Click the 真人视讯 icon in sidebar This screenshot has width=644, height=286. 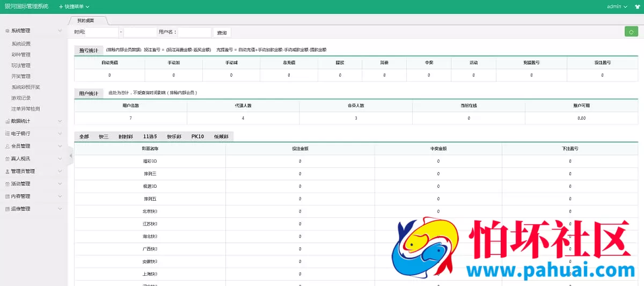[7, 159]
